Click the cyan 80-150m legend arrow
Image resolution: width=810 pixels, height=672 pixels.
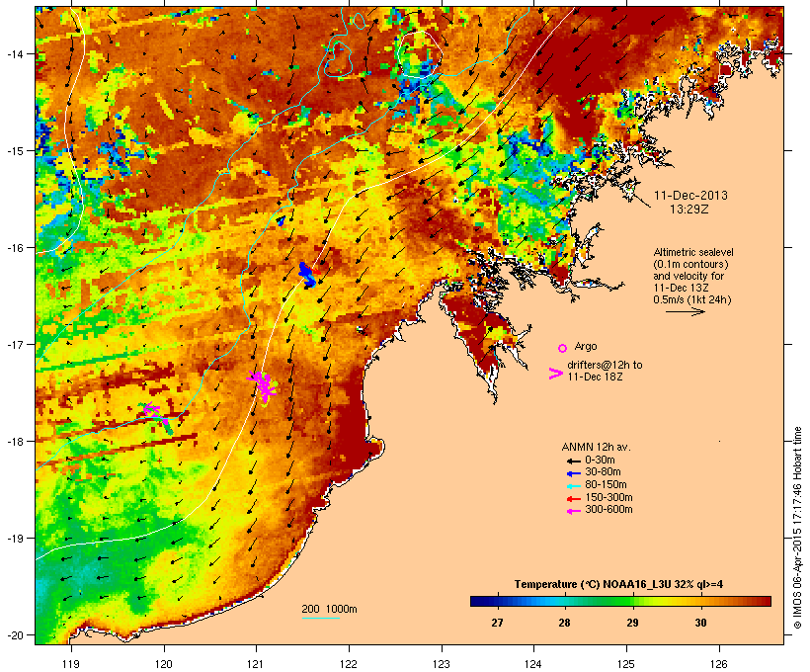(573, 486)
